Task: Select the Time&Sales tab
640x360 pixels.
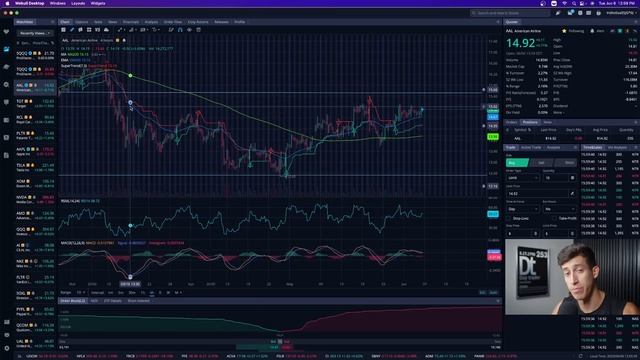Action: coord(592,147)
